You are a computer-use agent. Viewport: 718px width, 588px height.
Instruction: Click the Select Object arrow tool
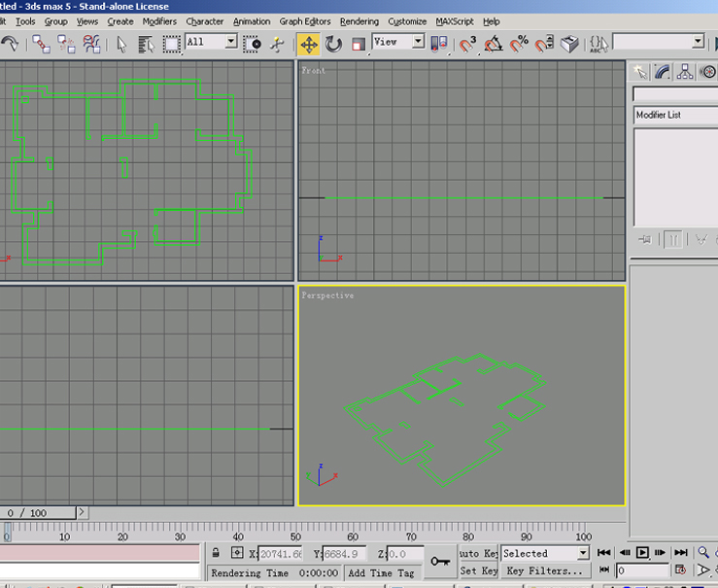(122, 44)
